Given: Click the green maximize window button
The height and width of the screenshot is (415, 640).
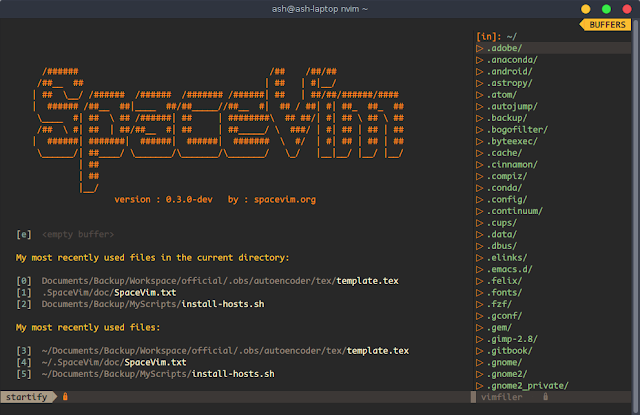Looking at the screenshot, I should 606,9.
